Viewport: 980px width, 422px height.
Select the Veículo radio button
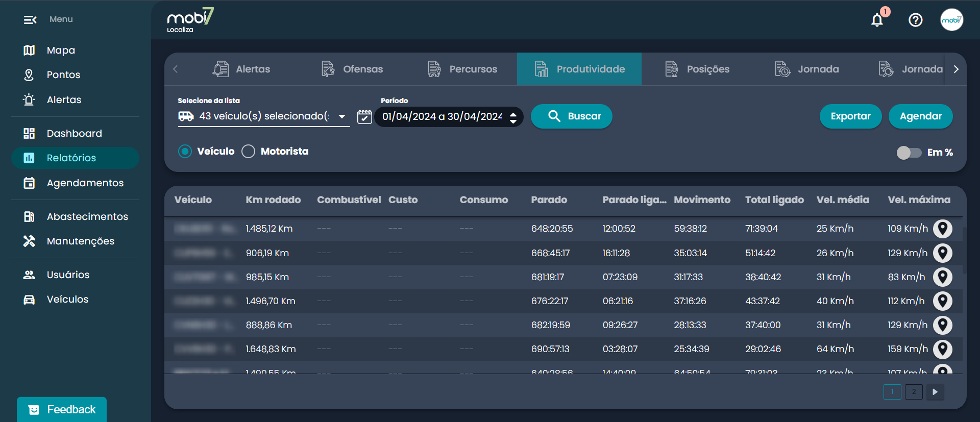pyautogui.click(x=185, y=152)
